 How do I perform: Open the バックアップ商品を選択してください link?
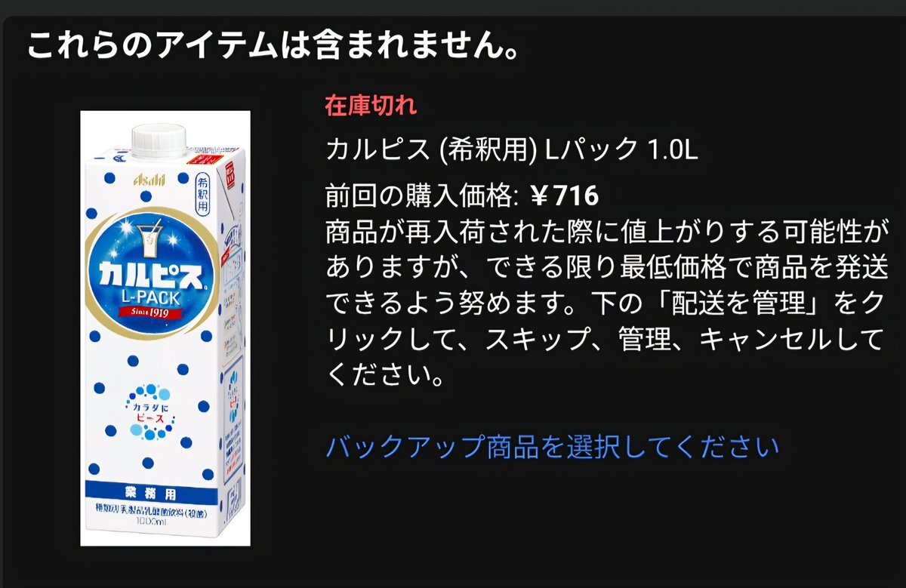pos(552,446)
